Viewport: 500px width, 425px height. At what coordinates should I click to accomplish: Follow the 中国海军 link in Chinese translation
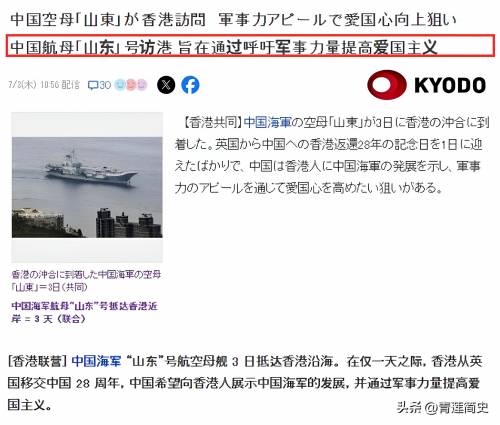tap(96, 361)
